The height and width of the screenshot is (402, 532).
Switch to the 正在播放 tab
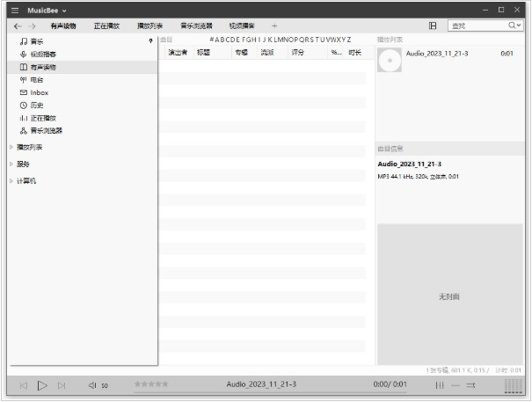(x=106, y=26)
